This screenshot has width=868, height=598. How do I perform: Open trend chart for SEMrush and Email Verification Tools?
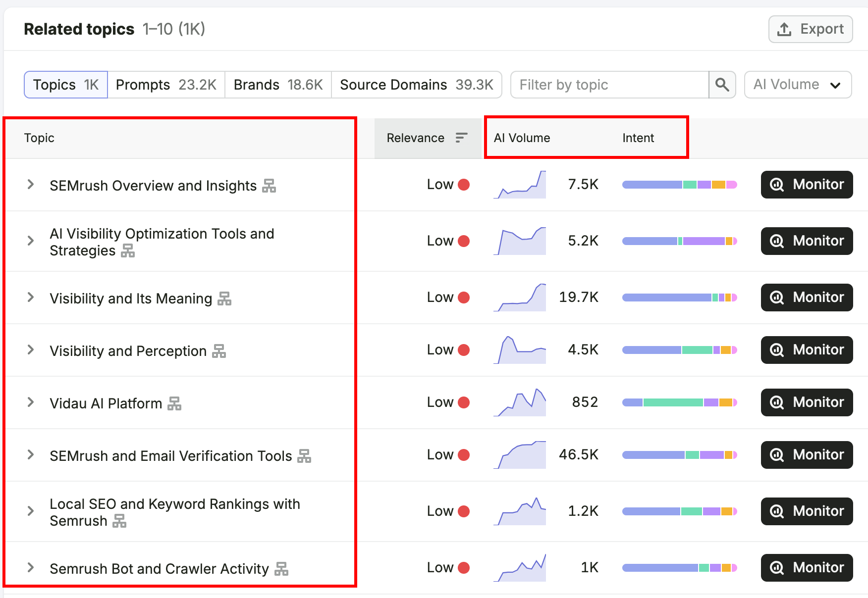[x=520, y=455]
